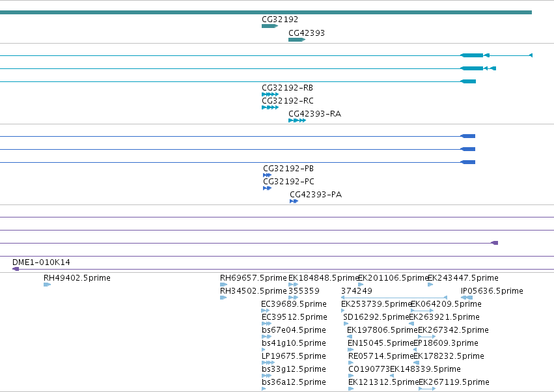Image resolution: width=554 pixels, height=392 pixels.
Task: Select the CG42393 gene arrow glyph
Action: click(297, 40)
